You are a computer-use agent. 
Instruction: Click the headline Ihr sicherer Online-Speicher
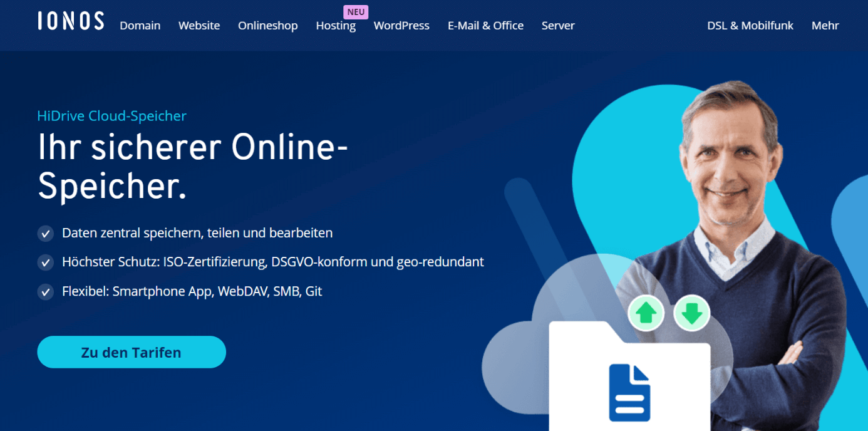click(x=193, y=167)
